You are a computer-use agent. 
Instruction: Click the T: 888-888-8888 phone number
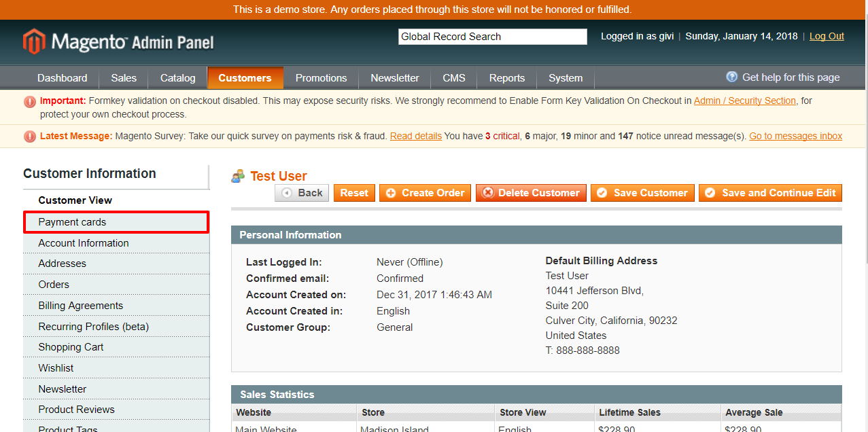(583, 350)
